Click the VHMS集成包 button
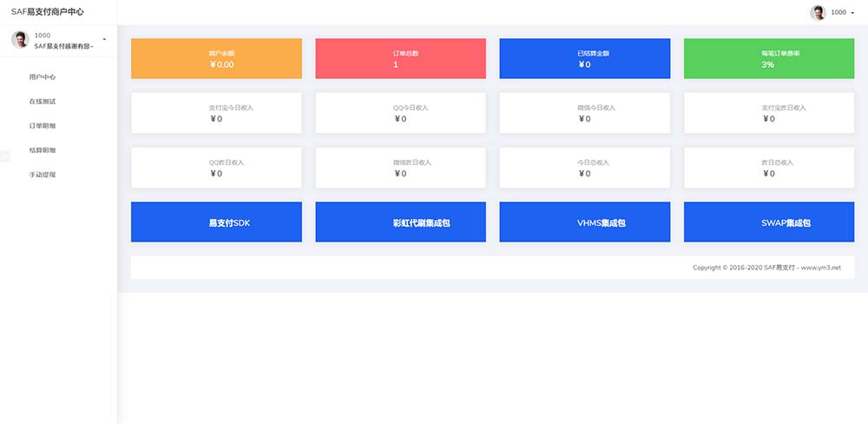Screen dimensions: 868x424 pyautogui.click(x=584, y=222)
